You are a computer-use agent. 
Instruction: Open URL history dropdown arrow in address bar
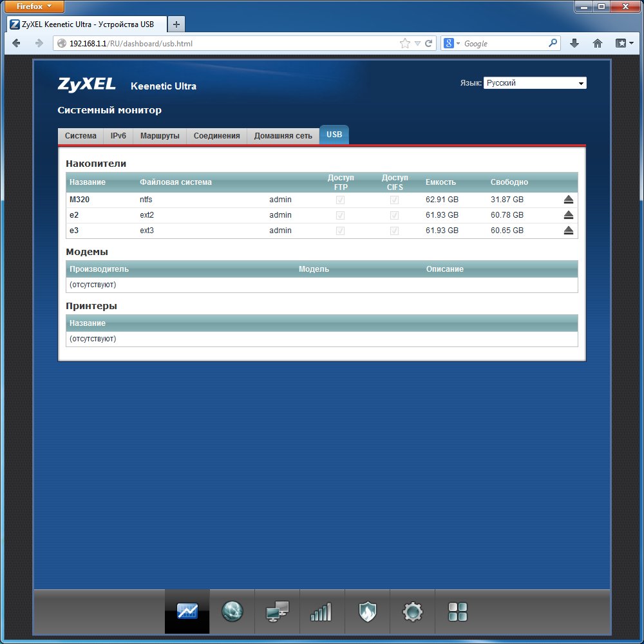click(417, 43)
